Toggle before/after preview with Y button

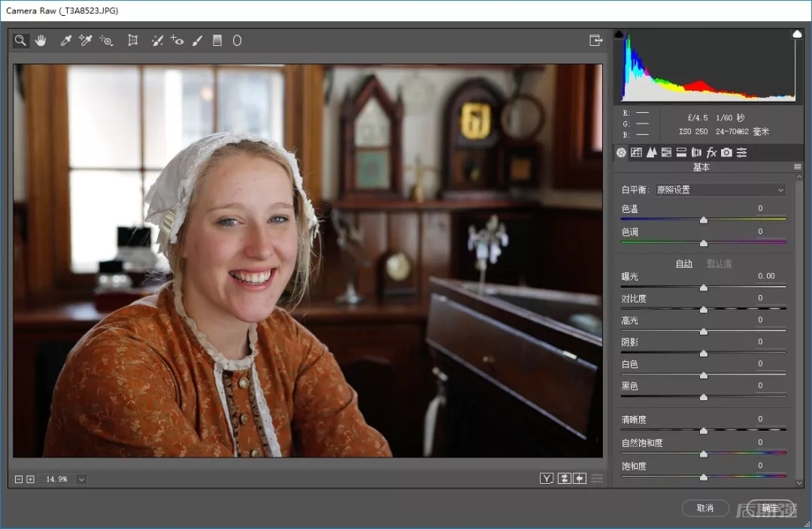547,479
